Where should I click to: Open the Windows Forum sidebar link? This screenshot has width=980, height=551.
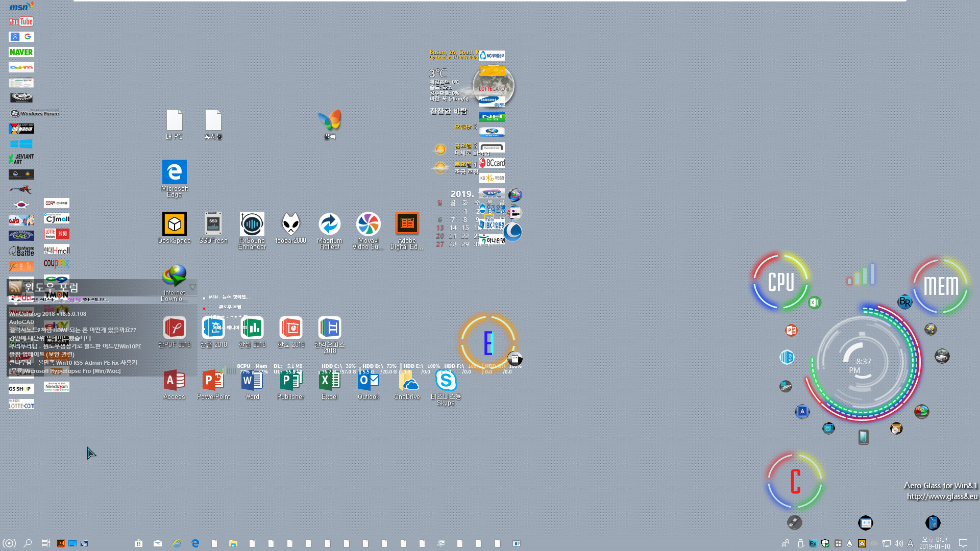(x=34, y=113)
